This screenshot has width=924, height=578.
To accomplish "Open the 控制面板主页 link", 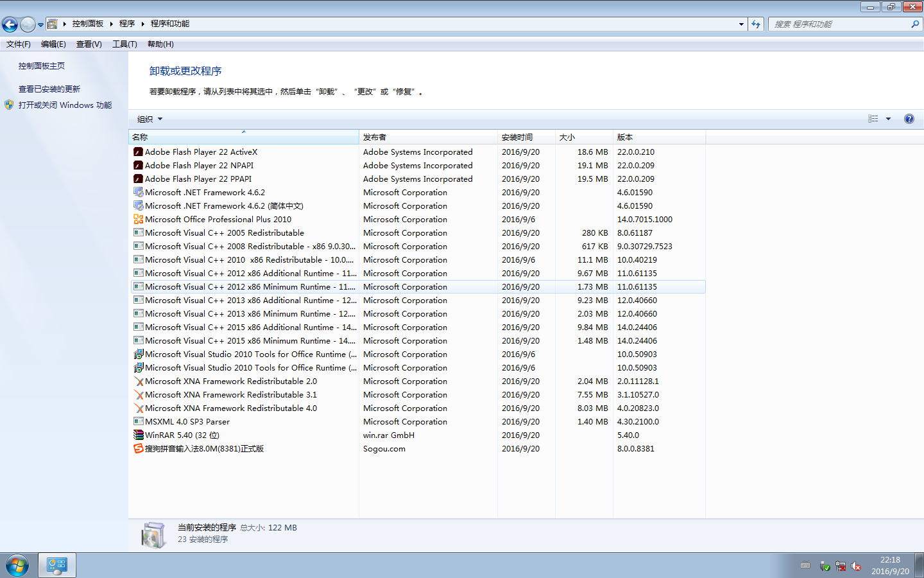I will pos(42,66).
